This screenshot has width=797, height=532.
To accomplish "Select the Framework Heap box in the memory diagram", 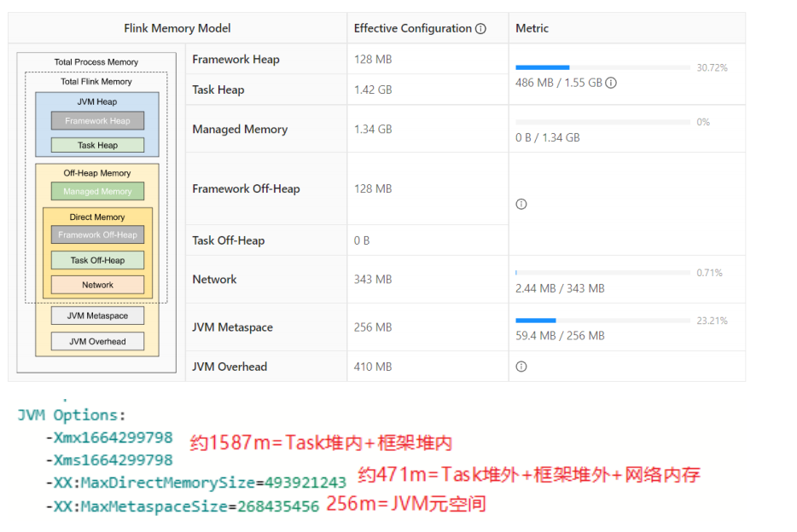I will (x=97, y=121).
